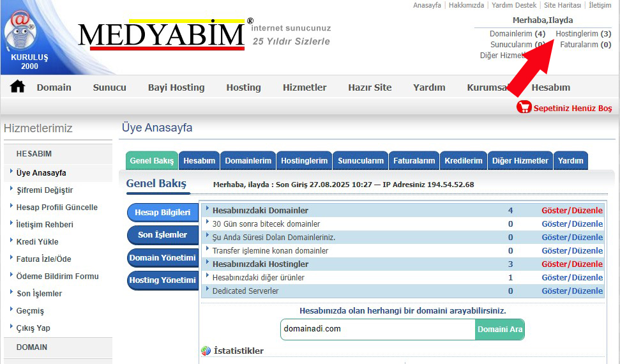This screenshot has width=620, height=364.
Task: Open the Bayi Hosting navigation menu
Action: pos(176,87)
